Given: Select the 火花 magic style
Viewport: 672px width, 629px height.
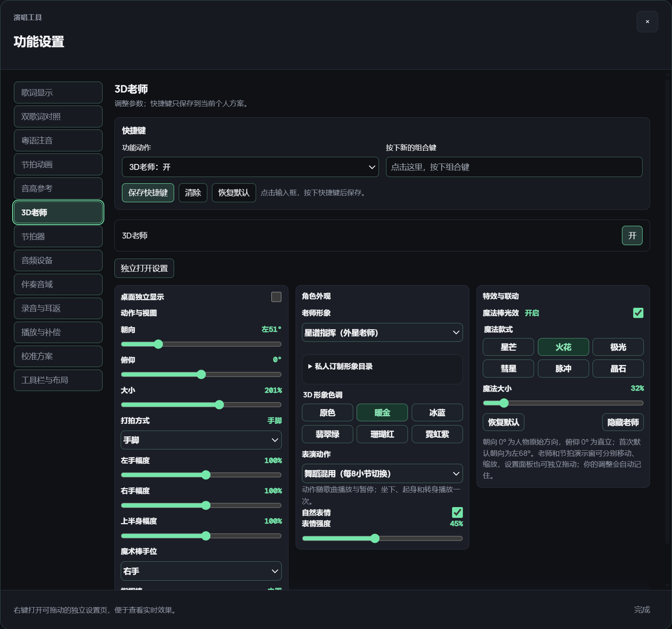Looking at the screenshot, I should coord(563,347).
